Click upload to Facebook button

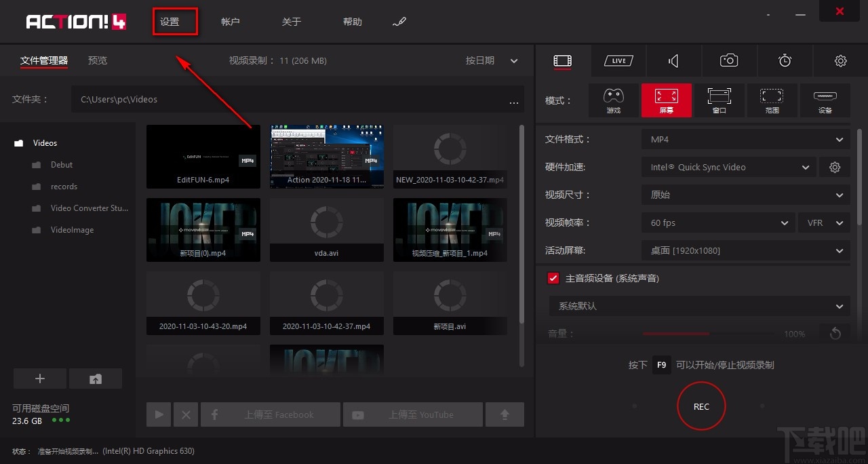[x=270, y=414]
